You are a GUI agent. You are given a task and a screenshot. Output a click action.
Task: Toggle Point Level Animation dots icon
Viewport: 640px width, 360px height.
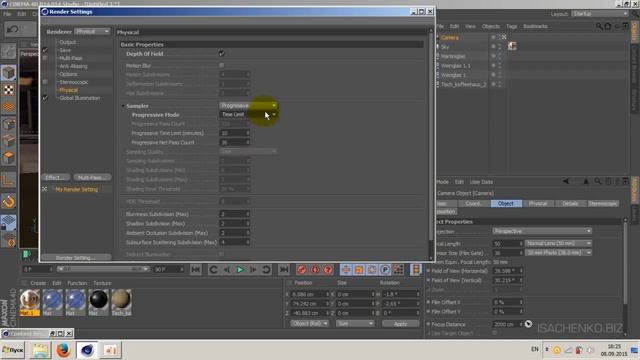(x=398, y=269)
